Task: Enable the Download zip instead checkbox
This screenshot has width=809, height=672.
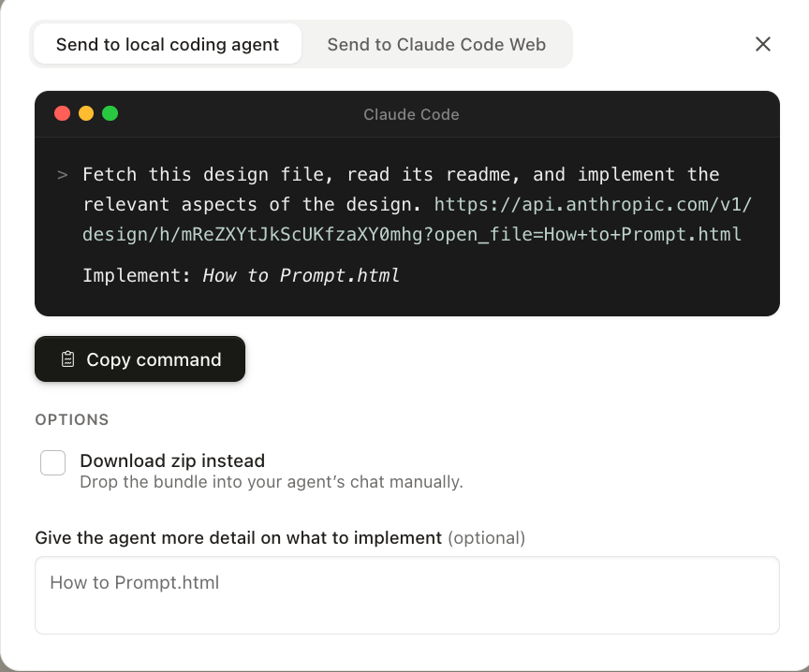Action: click(52, 462)
